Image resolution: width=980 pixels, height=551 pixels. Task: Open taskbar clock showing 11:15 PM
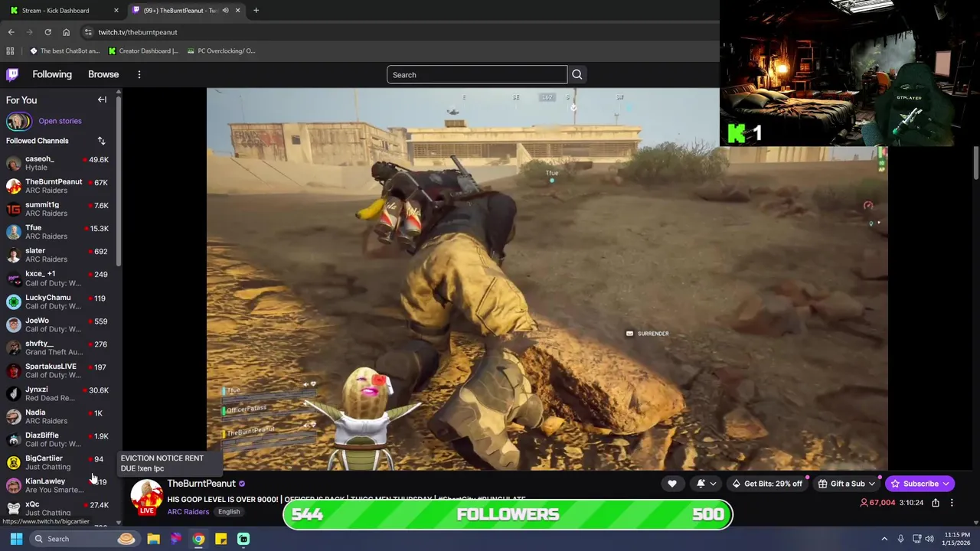click(957, 539)
